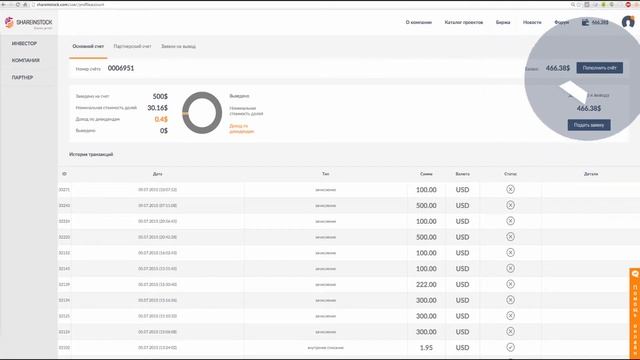Click the orange 0.4$ dividend income value
The image size is (640, 360).
coord(161,119)
